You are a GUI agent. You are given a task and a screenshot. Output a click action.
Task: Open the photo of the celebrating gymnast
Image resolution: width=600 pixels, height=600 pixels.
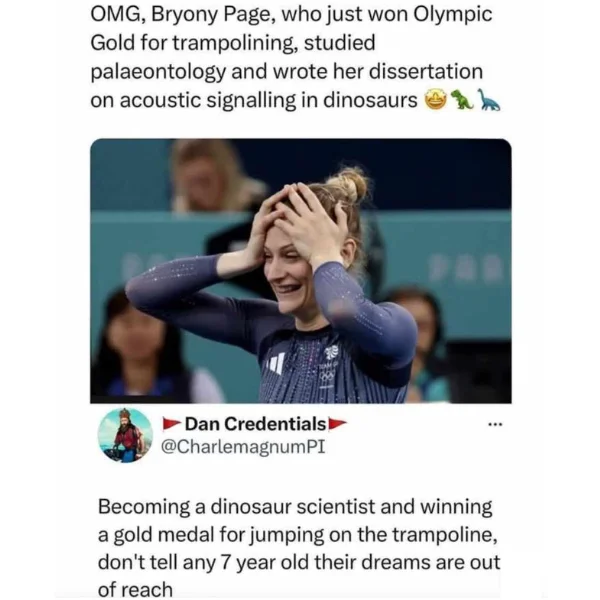tap(300, 270)
